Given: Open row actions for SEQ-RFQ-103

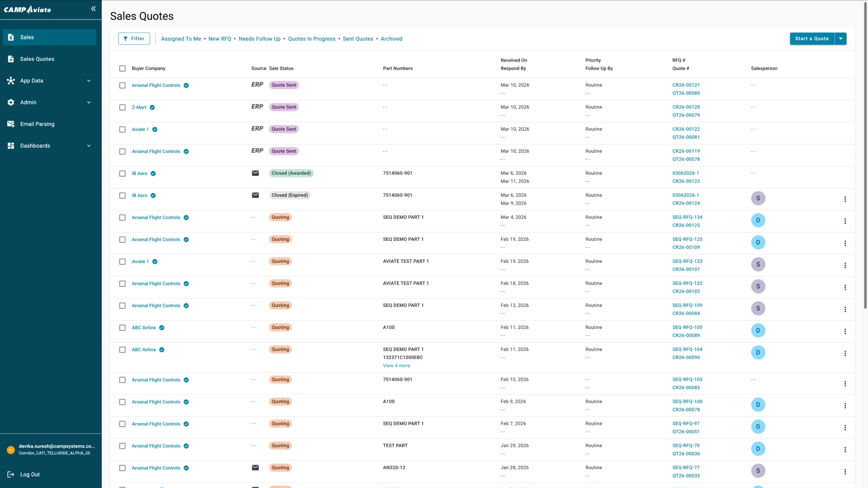Looking at the screenshot, I should [845, 384].
